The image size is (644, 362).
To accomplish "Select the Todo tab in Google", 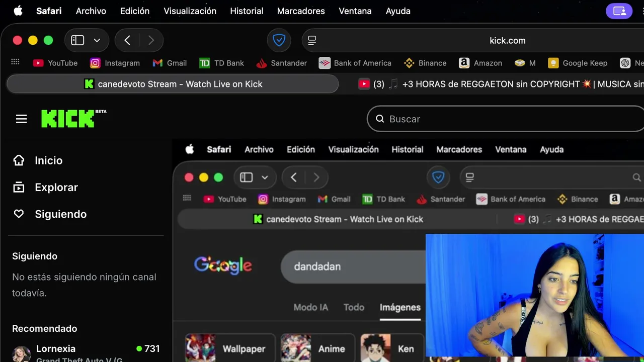I will tap(354, 307).
